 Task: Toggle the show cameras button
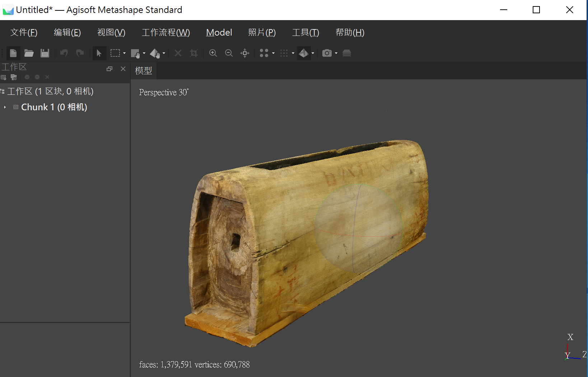coord(327,53)
